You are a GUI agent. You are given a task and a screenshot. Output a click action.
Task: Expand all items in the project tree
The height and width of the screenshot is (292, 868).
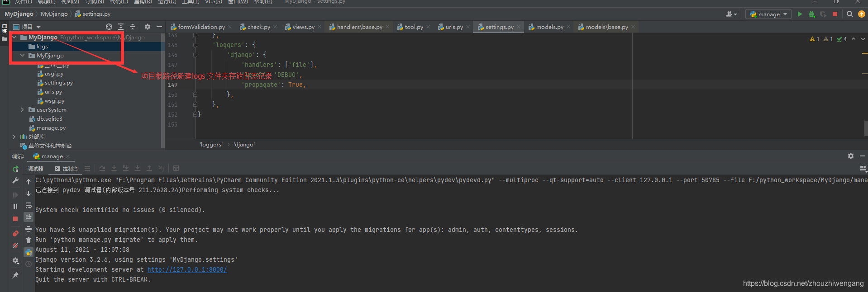(121, 27)
